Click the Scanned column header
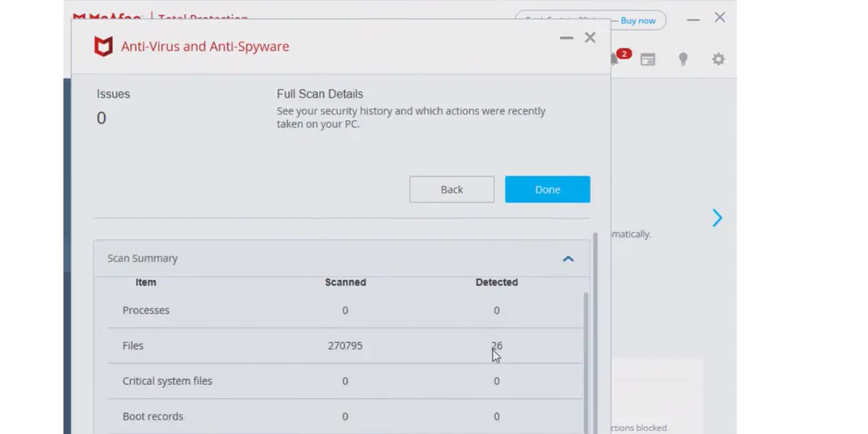 345,282
